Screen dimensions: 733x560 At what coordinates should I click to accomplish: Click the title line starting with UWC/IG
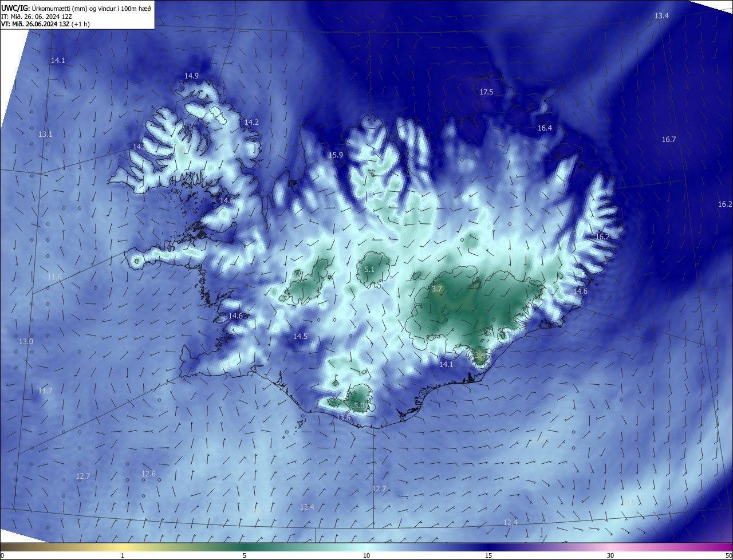tap(76, 8)
